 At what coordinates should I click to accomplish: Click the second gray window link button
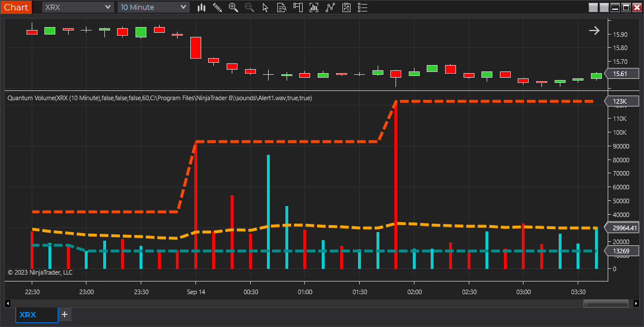click(x=604, y=7)
